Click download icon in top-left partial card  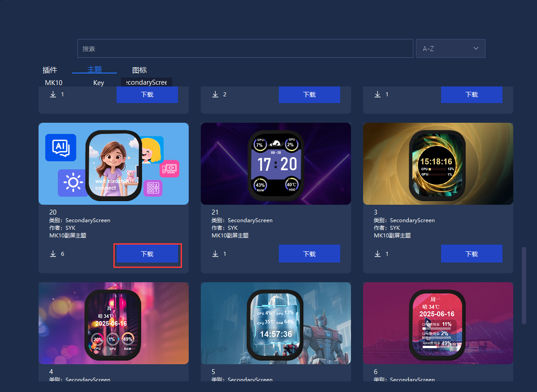[53, 94]
